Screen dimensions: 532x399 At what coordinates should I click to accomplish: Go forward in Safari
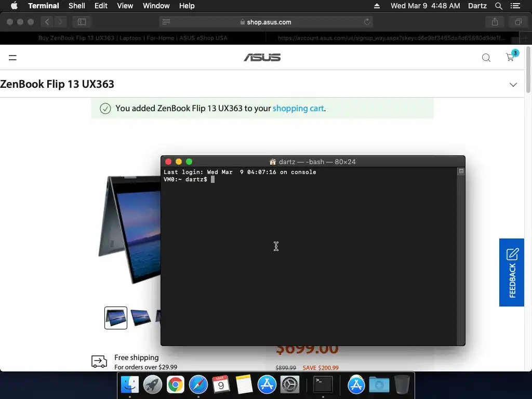tap(60, 22)
